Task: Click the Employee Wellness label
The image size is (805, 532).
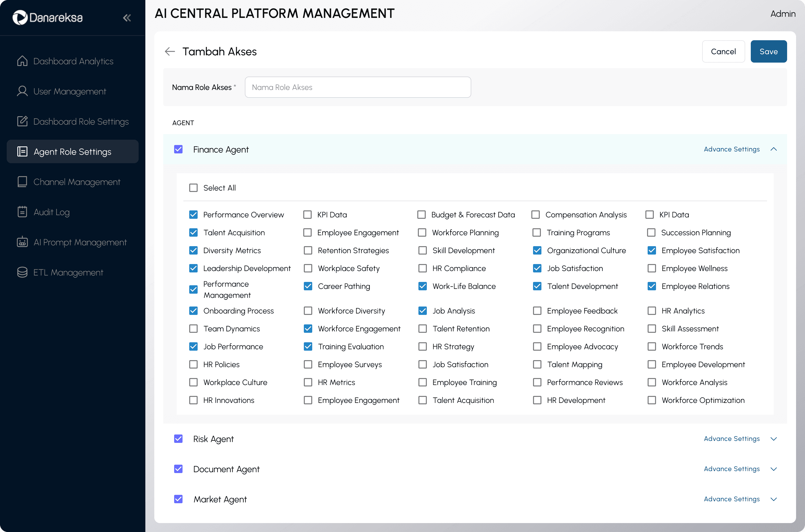Action: tap(694, 268)
